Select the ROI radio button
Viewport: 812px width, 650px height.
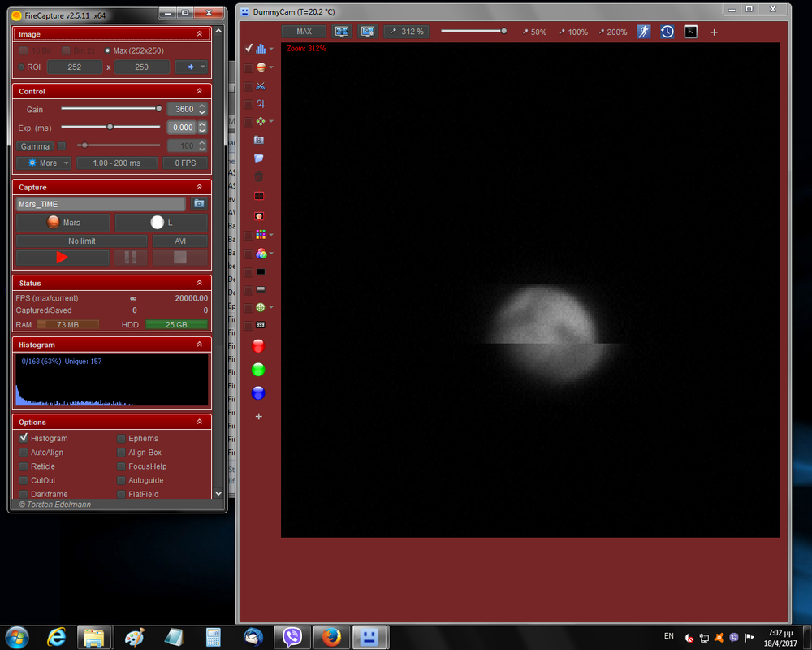pyautogui.click(x=22, y=67)
